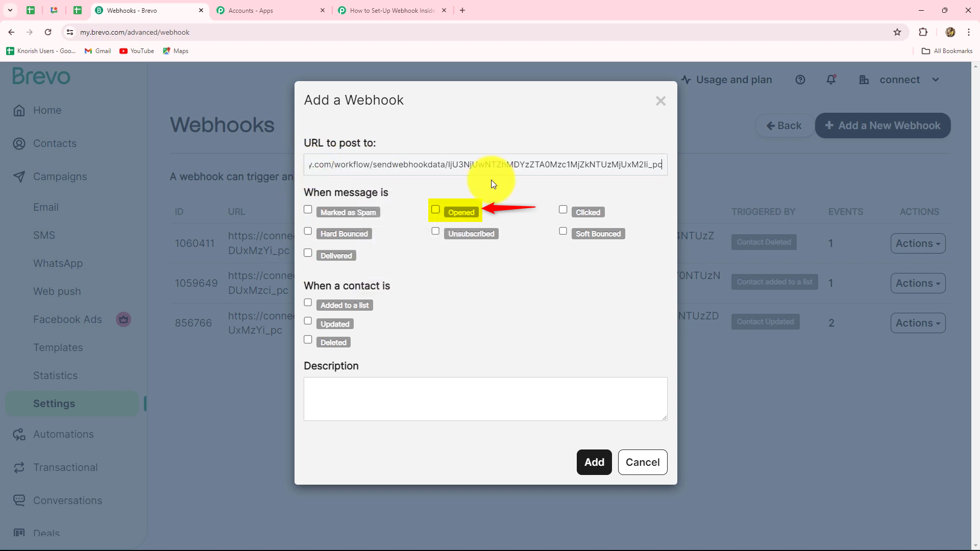This screenshot has width=980, height=551.
Task: Click the Facebook Ads premium crown icon
Action: 124,319
